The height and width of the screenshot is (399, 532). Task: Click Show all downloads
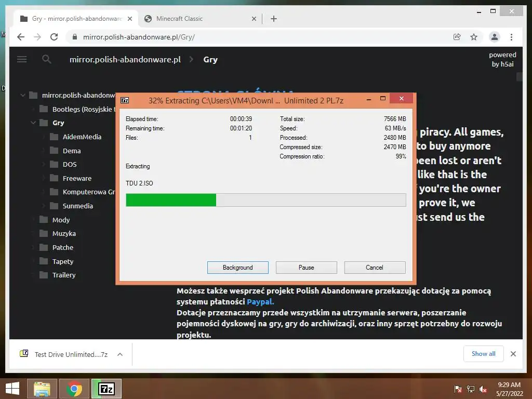[x=484, y=353]
